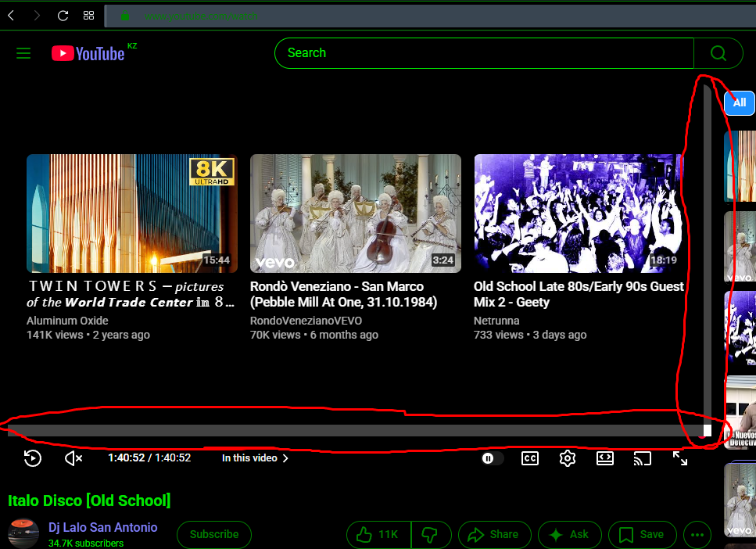Click the Ask button
Image resolution: width=756 pixels, height=549 pixels.
point(569,534)
